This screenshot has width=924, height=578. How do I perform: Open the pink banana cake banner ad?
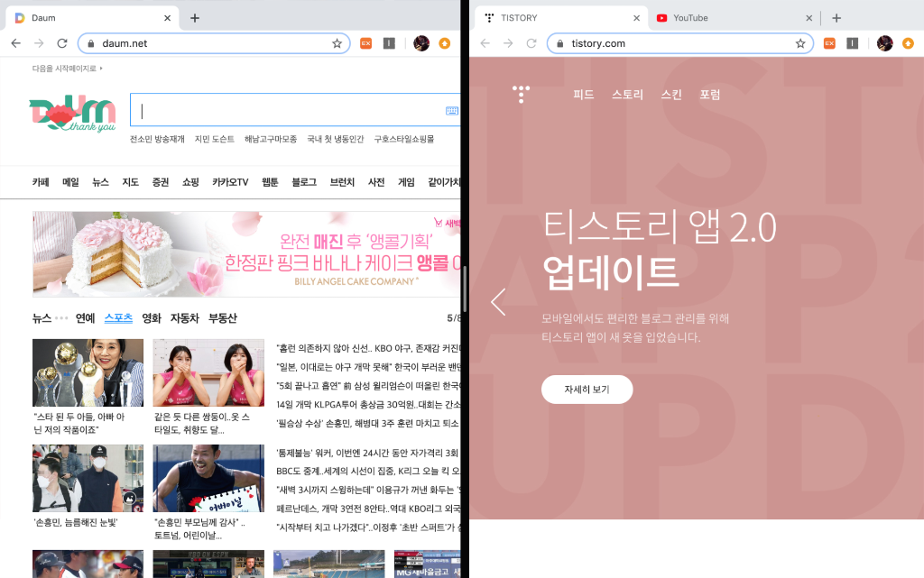246,254
